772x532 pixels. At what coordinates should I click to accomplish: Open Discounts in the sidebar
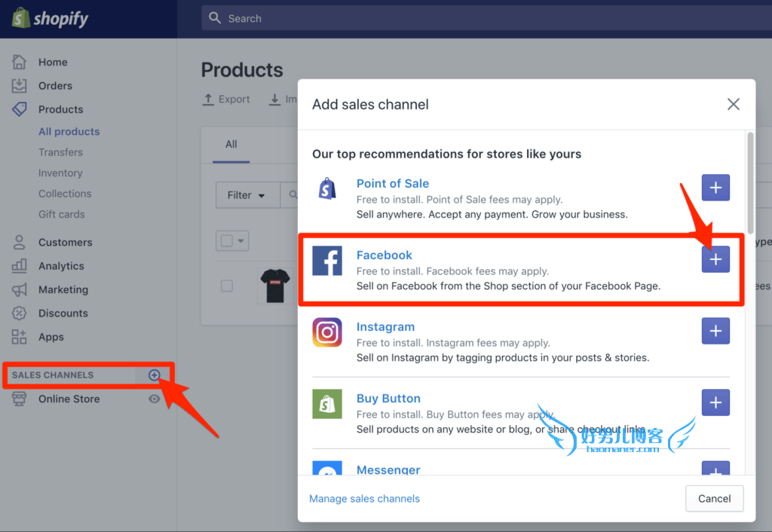coord(63,313)
